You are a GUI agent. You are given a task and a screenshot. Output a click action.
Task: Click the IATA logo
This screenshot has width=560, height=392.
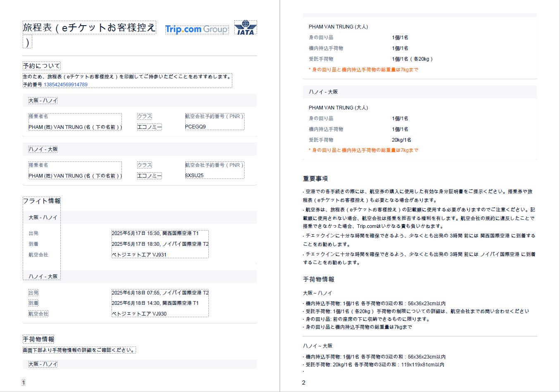[245, 28]
